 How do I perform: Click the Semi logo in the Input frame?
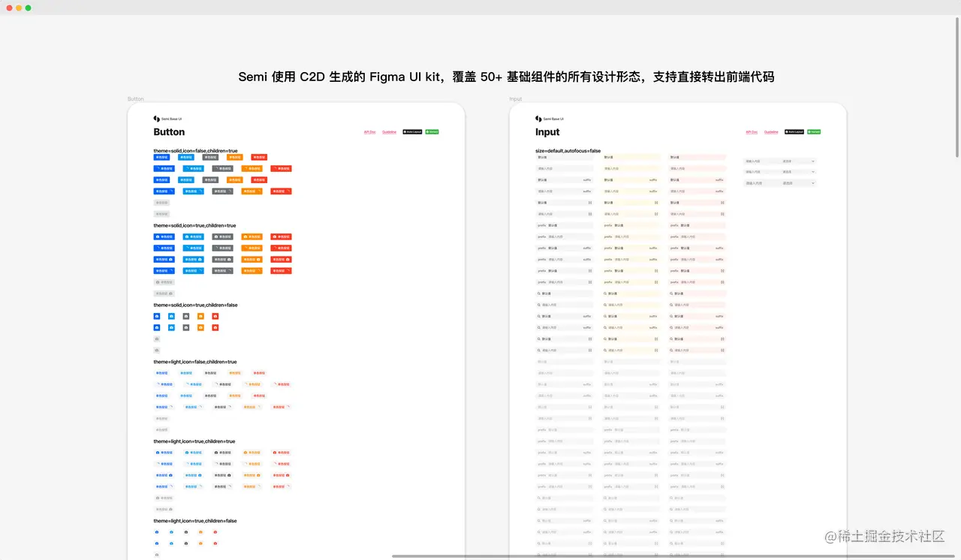(x=538, y=119)
